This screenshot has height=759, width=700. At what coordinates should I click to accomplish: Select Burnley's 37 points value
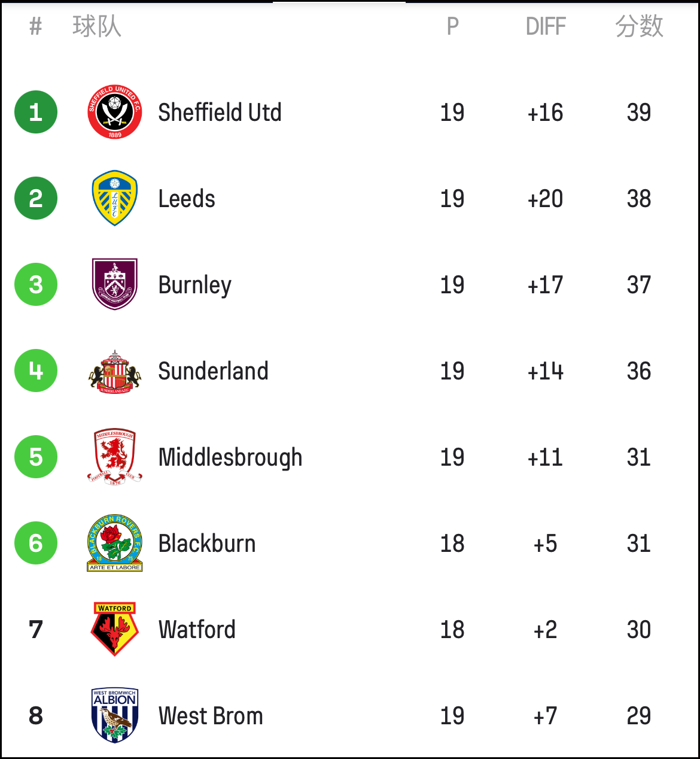coord(639,285)
